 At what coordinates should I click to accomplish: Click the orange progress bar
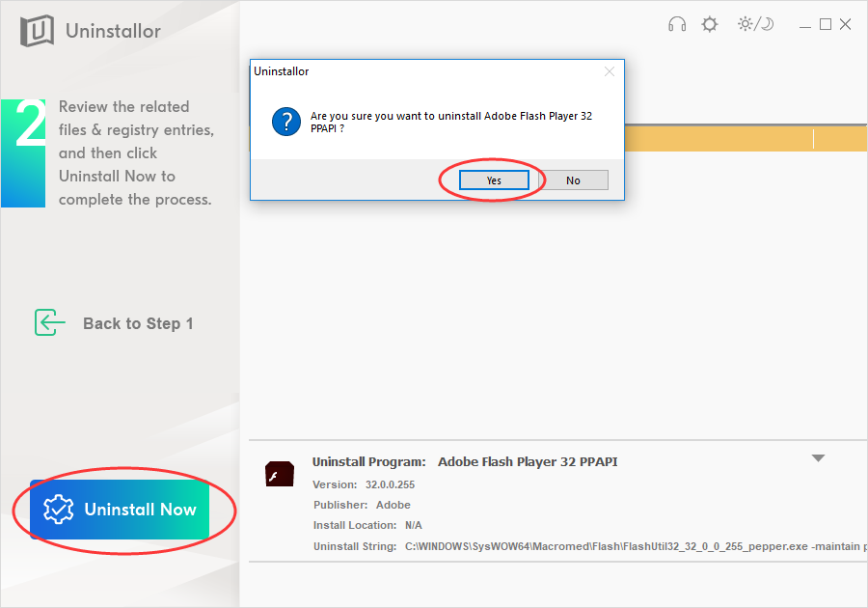[x=746, y=138]
